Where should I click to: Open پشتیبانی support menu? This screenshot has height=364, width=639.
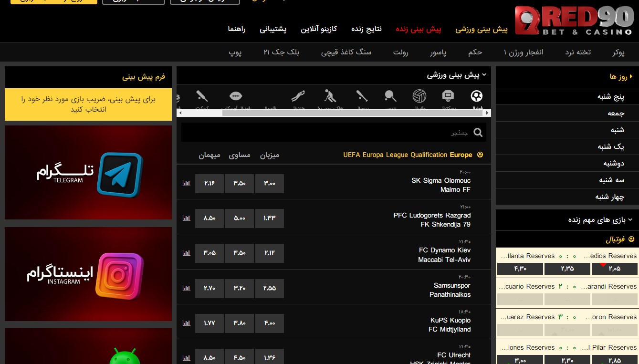[273, 29]
